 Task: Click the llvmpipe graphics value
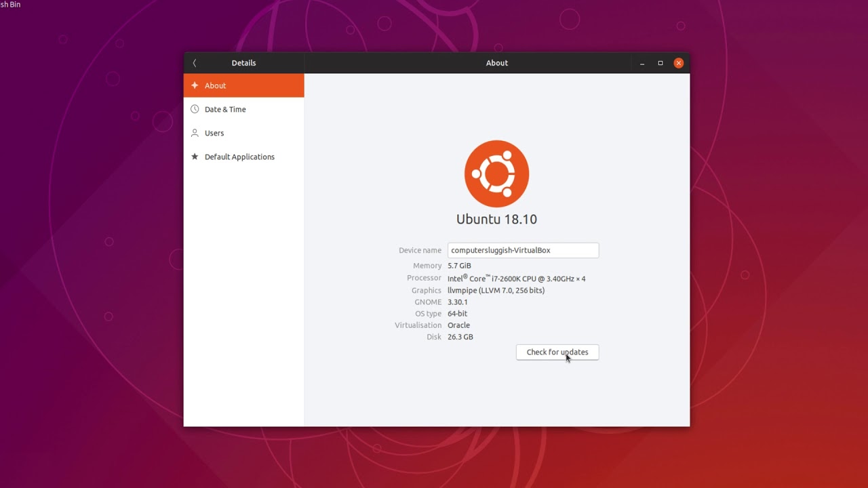click(x=496, y=290)
